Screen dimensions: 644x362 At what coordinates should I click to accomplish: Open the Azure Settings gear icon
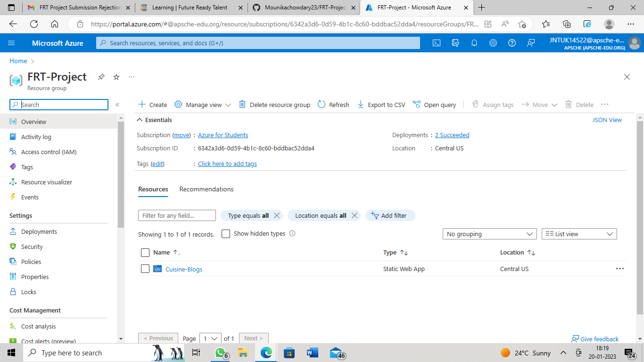(x=493, y=43)
